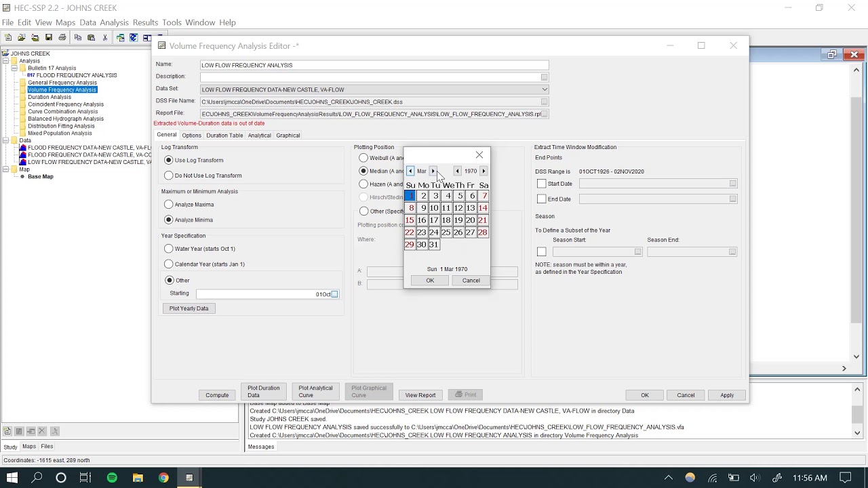This screenshot has height=488, width=868.
Task: Select Use Log Transform option
Action: pos(169,160)
